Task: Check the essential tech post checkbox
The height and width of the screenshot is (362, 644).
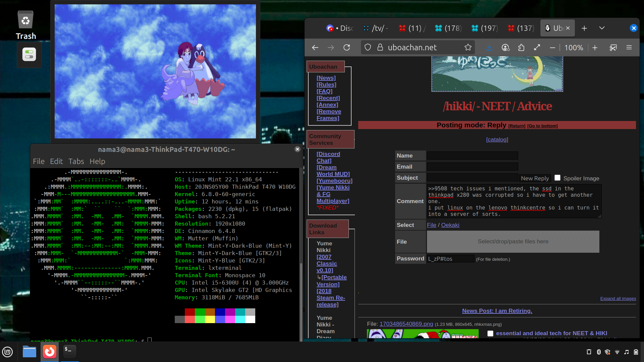Action: [x=490, y=333]
